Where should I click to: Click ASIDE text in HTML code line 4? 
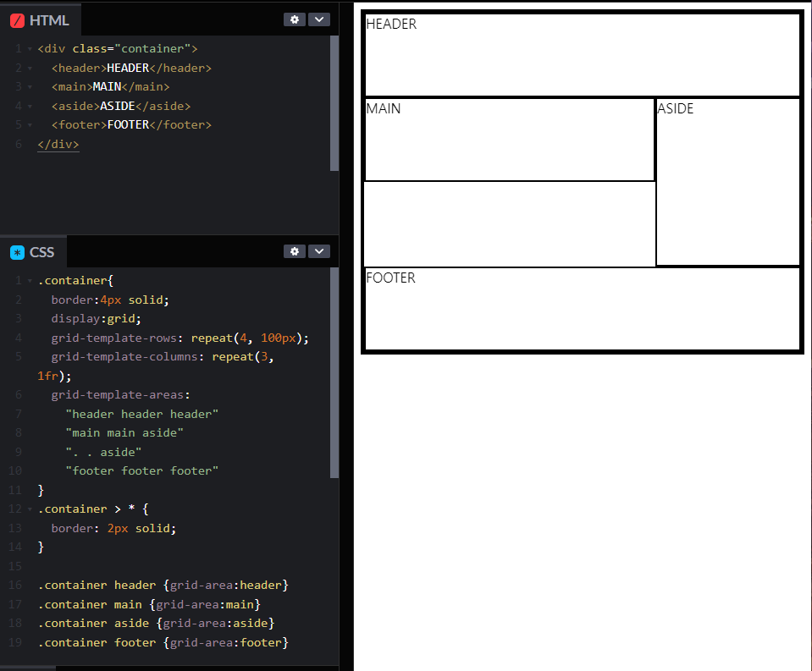click(x=118, y=106)
